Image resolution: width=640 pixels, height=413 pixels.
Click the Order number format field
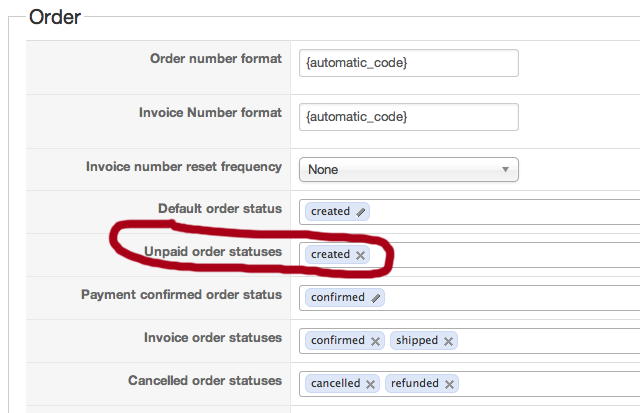click(408, 62)
